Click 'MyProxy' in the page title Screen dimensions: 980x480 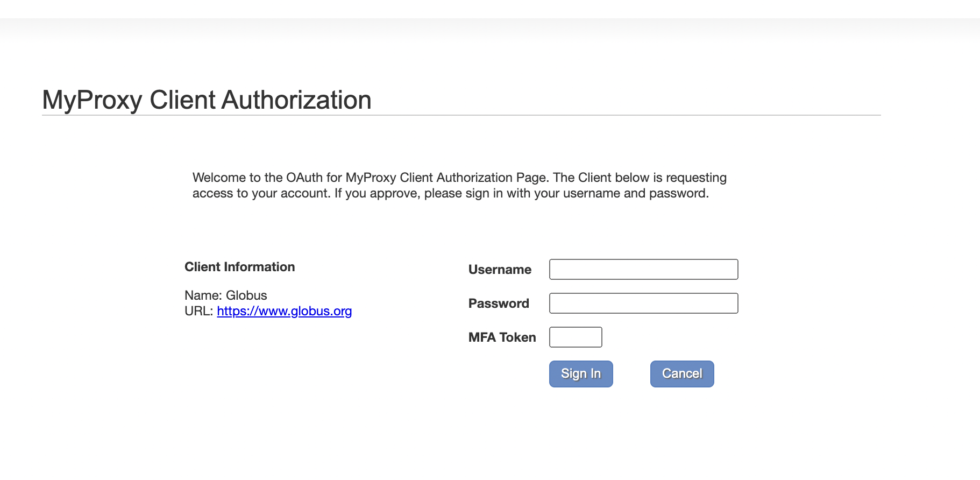(x=92, y=101)
